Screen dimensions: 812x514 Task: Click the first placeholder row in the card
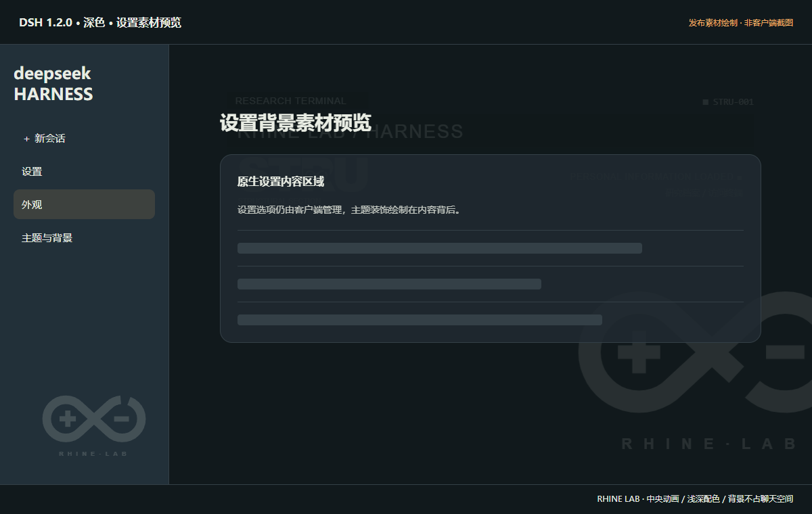pyautogui.click(x=440, y=248)
